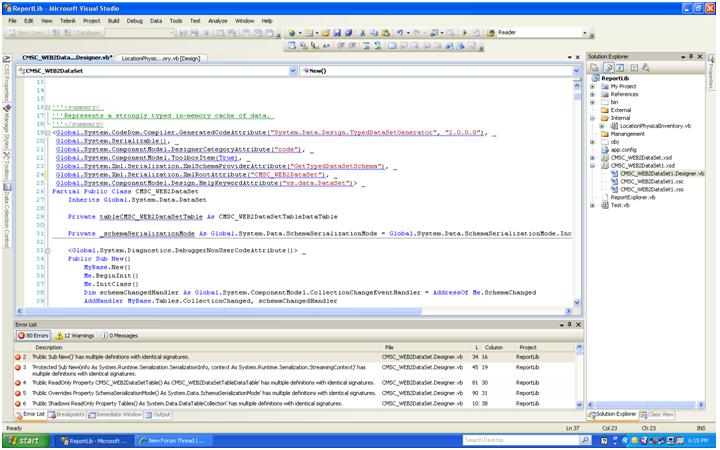Click the code editor horizontal scrollbar thumb
This screenshot has height=450, width=720.
[x=223, y=311]
